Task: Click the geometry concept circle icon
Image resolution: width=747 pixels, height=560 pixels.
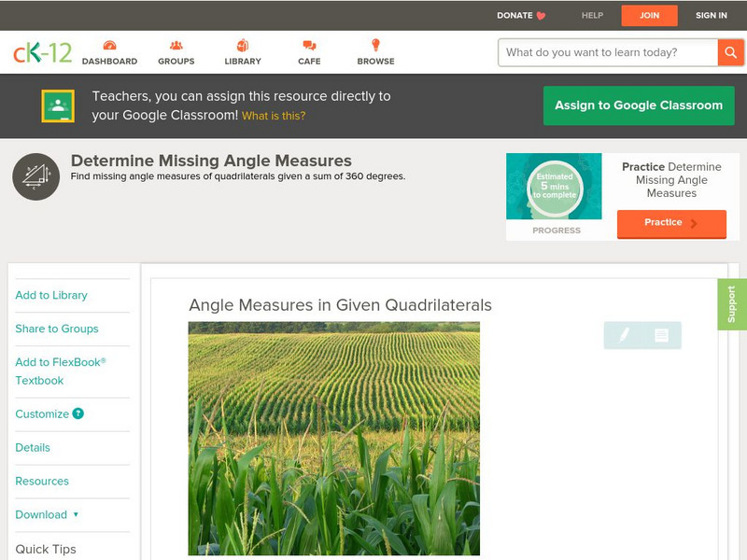Action: pos(36,176)
